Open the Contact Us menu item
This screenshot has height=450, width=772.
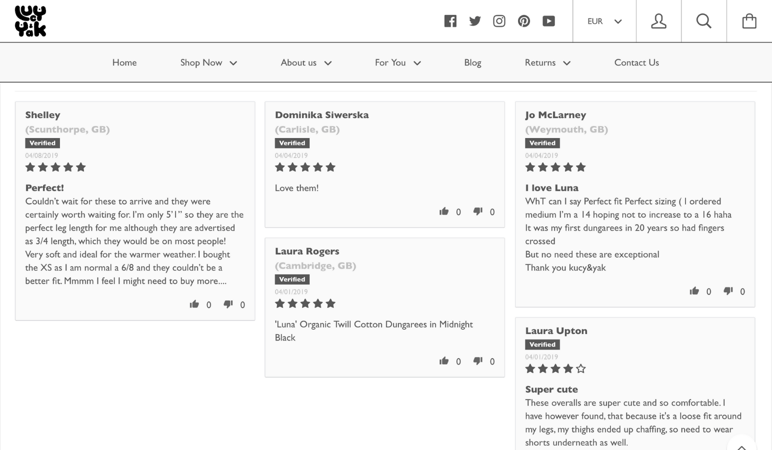click(x=636, y=63)
